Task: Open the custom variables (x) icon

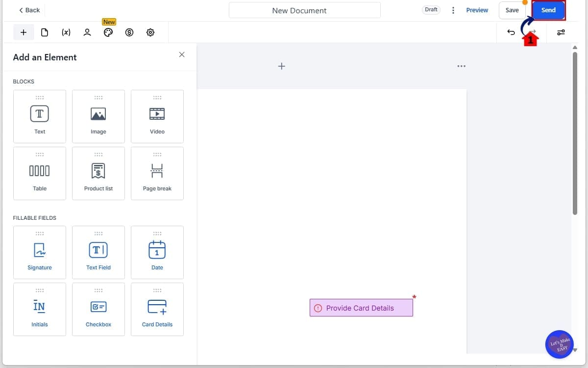Action: click(66, 32)
